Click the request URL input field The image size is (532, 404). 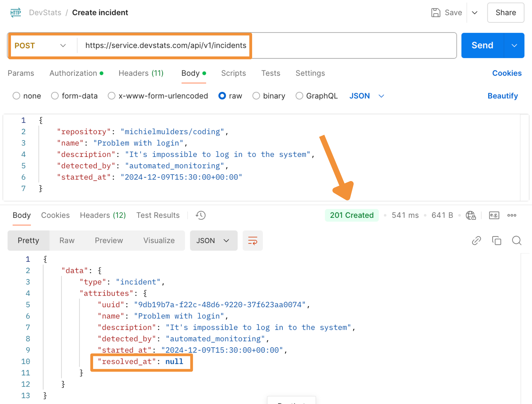[x=266, y=45]
